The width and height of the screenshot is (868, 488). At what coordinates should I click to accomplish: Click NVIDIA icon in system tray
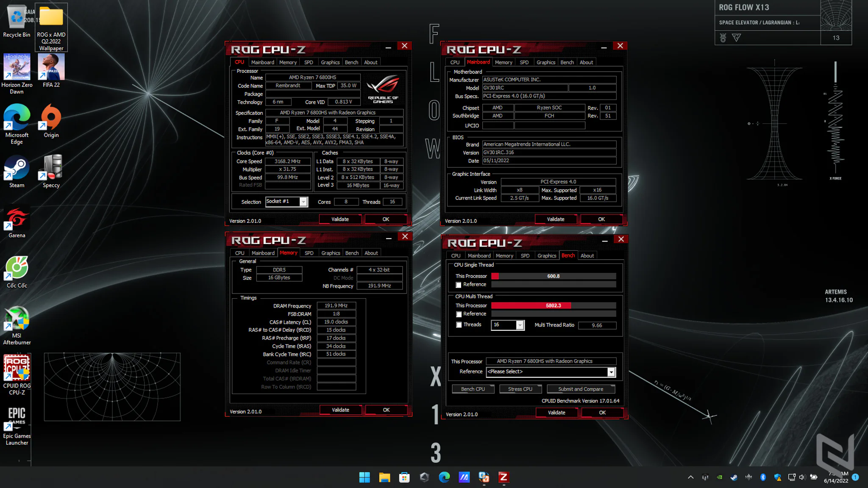click(719, 477)
